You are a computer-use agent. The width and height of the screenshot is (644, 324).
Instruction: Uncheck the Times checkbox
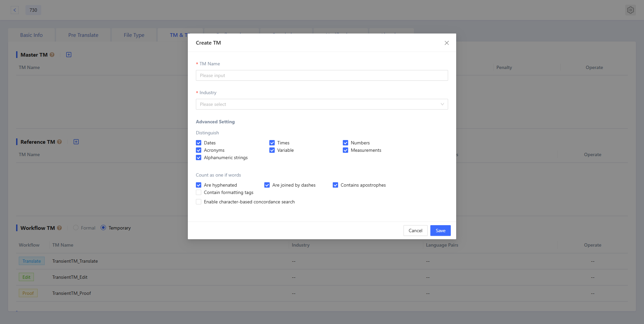(272, 143)
